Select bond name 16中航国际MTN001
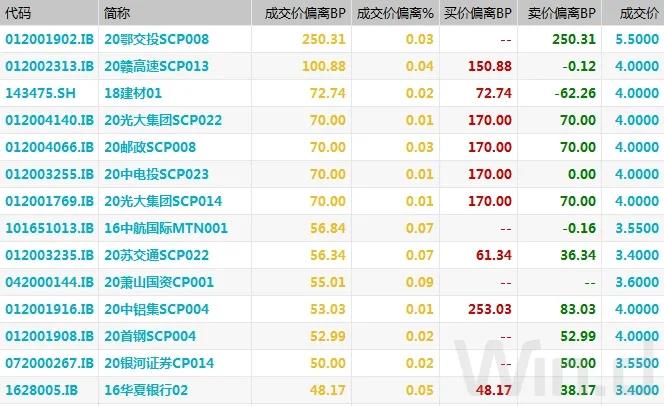 [166, 228]
